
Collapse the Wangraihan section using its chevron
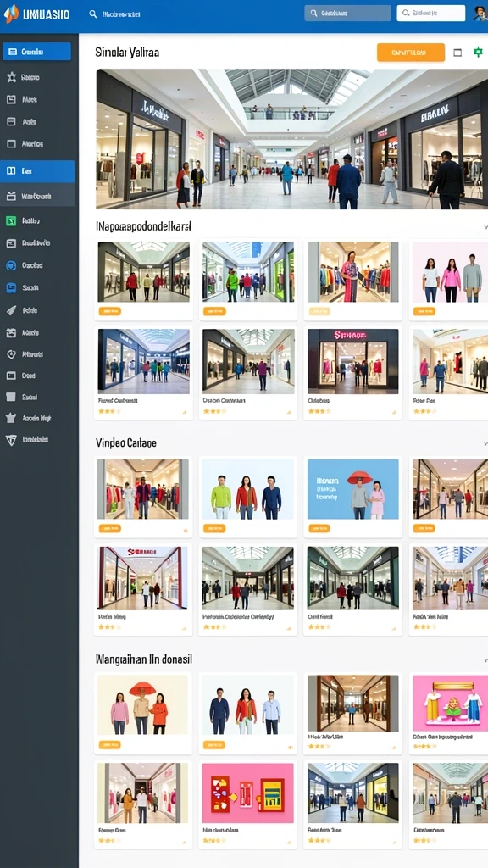pos(485,660)
